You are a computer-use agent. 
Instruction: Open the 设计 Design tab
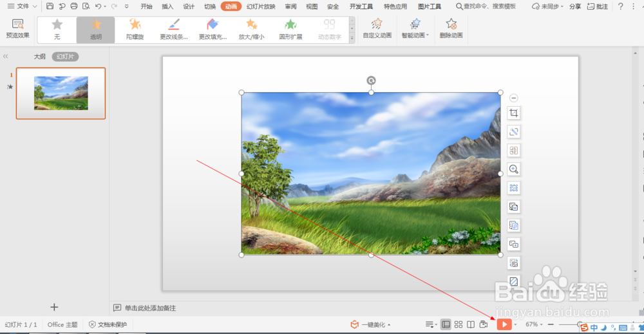[189, 6]
